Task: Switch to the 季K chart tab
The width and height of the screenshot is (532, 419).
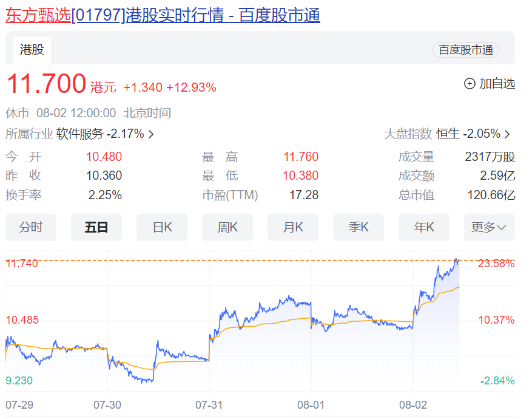Action: pos(359,227)
